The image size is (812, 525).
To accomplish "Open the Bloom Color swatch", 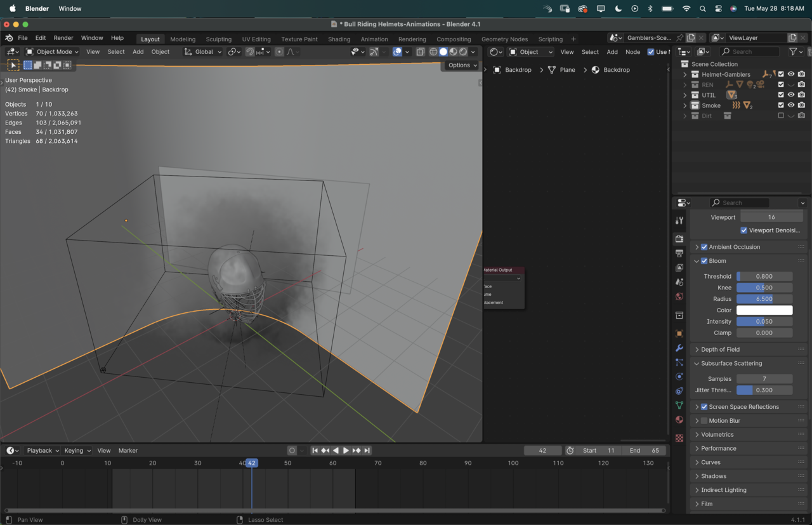I will tap(764, 310).
